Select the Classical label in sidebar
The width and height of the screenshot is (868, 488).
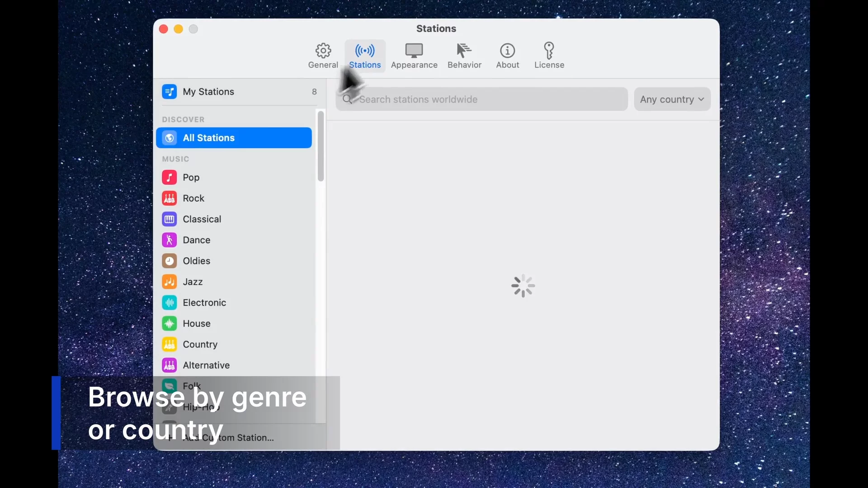pos(202,219)
